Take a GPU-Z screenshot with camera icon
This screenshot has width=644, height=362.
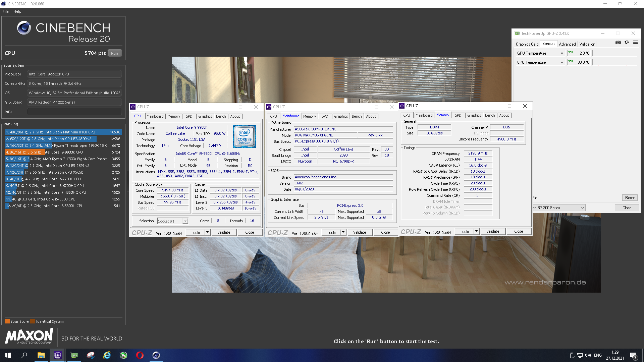pos(618,43)
